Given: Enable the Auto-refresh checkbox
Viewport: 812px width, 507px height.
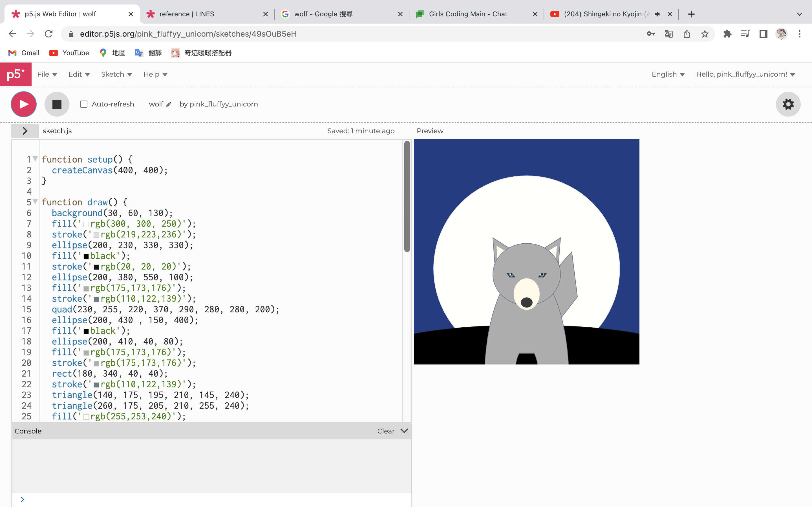Looking at the screenshot, I should pyautogui.click(x=84, y=104).
